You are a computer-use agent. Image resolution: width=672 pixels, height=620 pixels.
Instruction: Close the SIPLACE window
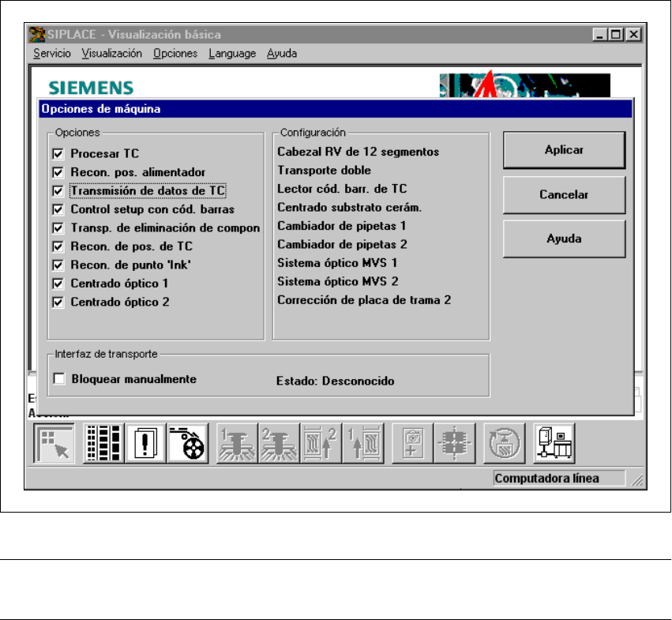[633, 34]
